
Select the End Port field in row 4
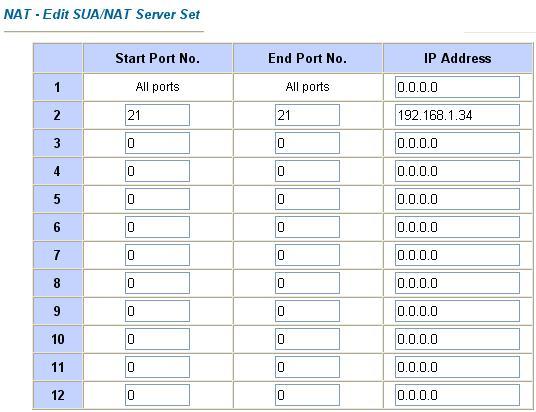tap(307, 171)
